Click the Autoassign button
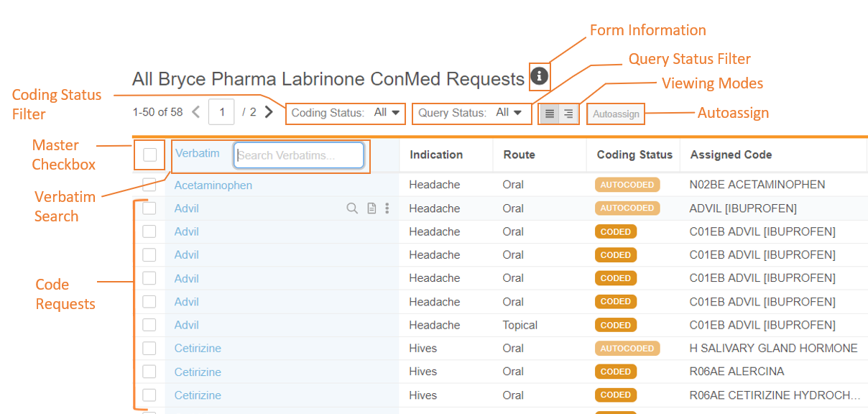This screenshot has width=868, height=414. coord(616,114)
